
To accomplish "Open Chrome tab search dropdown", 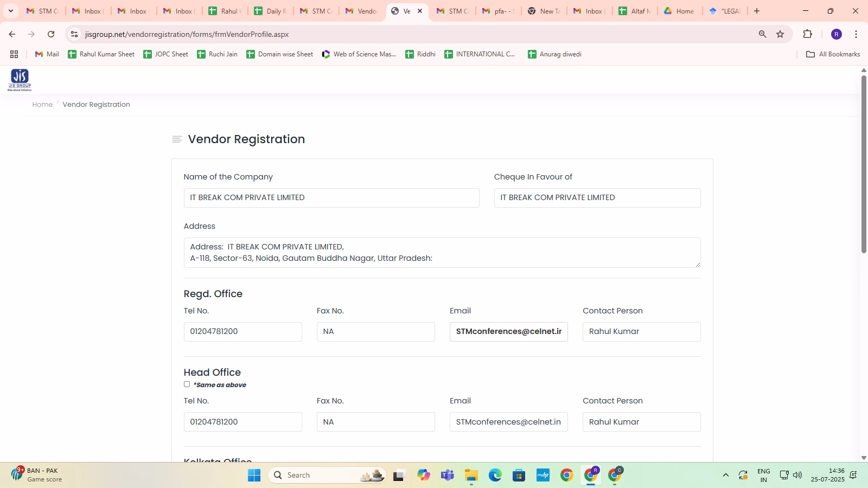I will point(10,11).
